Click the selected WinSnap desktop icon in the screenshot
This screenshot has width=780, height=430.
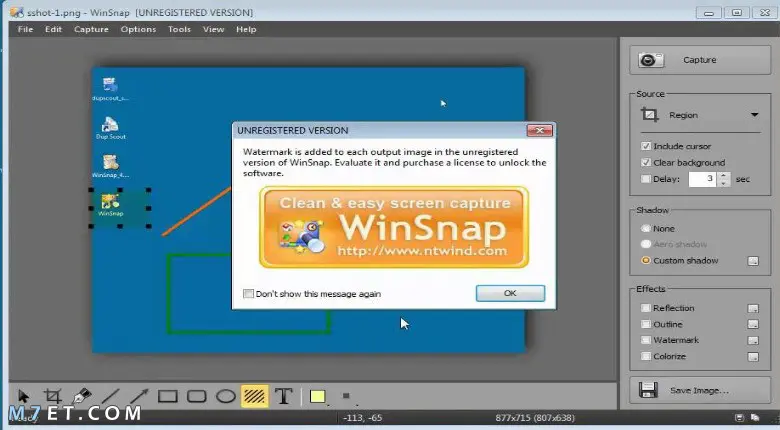[x=110, y=205]
